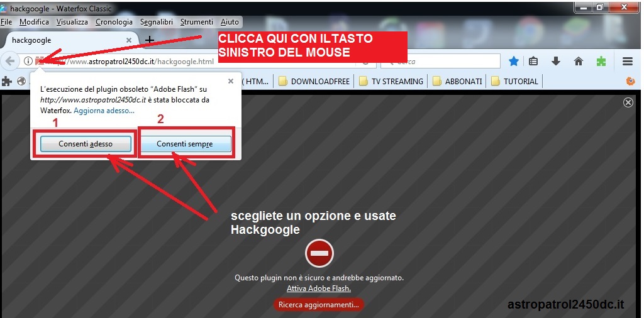Click the puzzle piece icon in bookmarks bar

click(6, 81)
